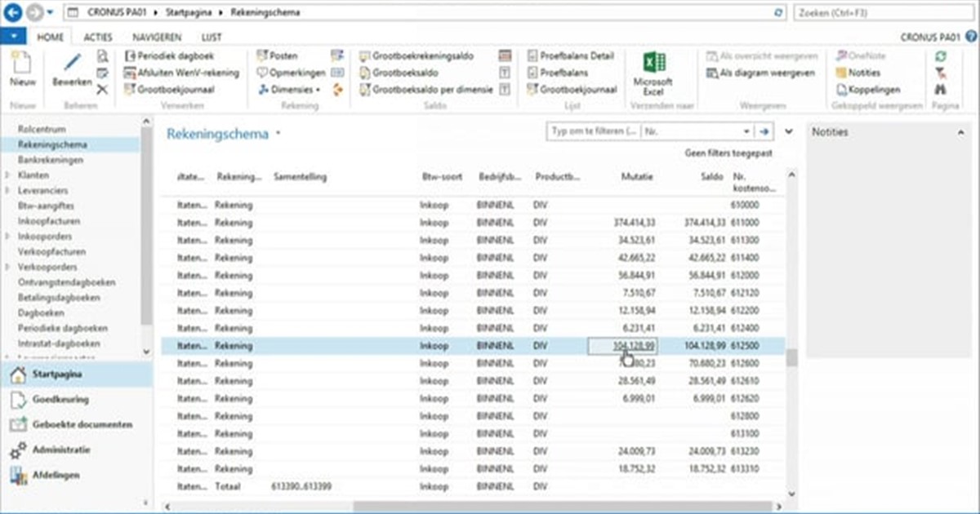Open Grootboeksaldo per dimensie
This screenshot has width=980, height=514.
tap(426, 90)
